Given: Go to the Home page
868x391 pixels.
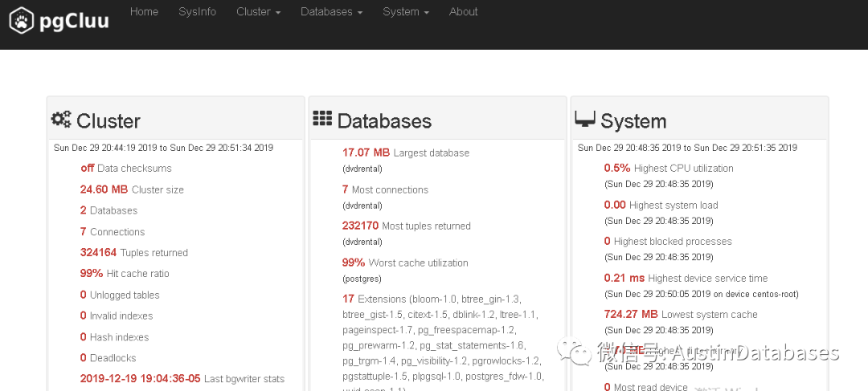Looking at the screenshot, I should 144,12.
